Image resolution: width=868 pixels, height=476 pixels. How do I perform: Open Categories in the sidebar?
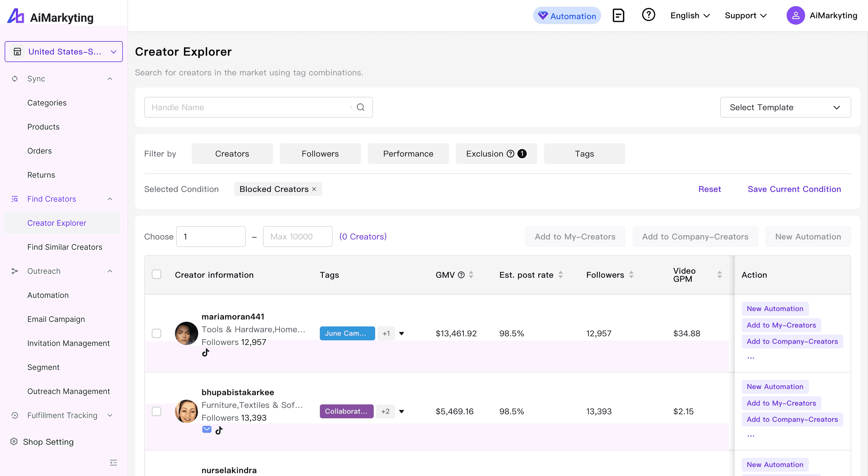[47, 102]
